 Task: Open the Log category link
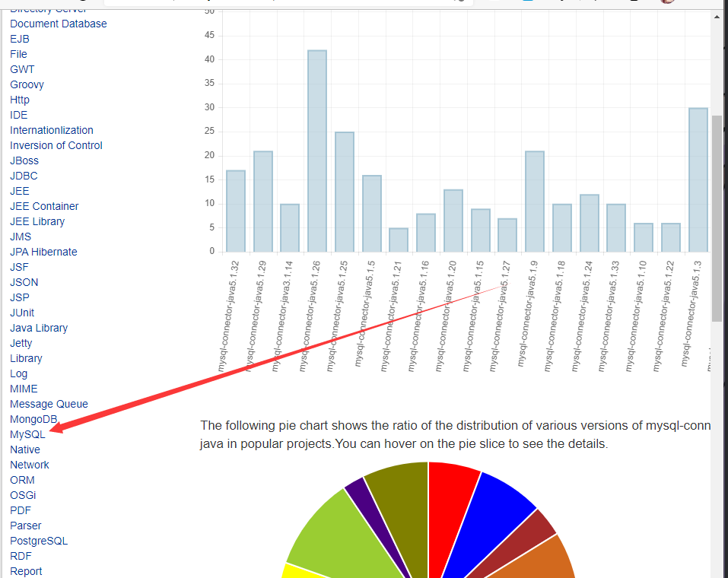(18, 373)
